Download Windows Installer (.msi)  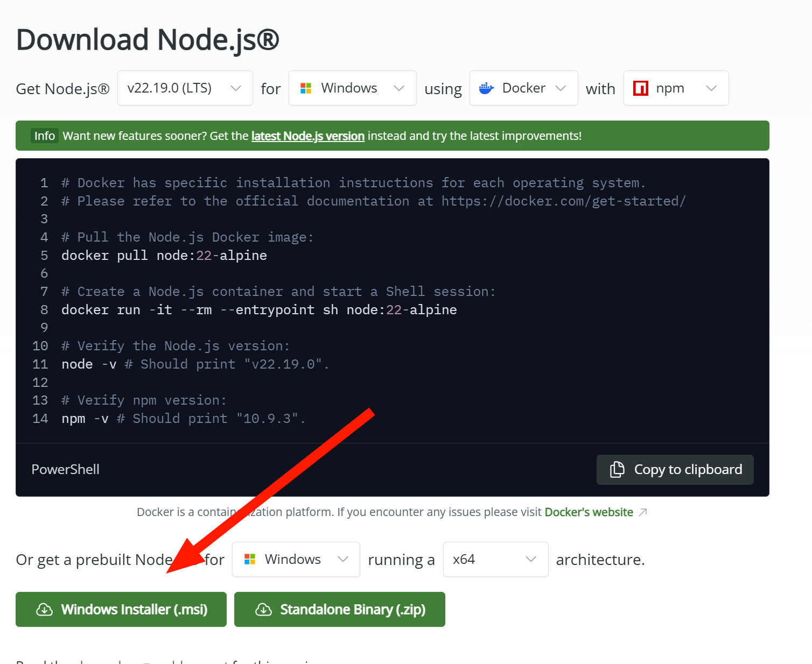point(121,610)
